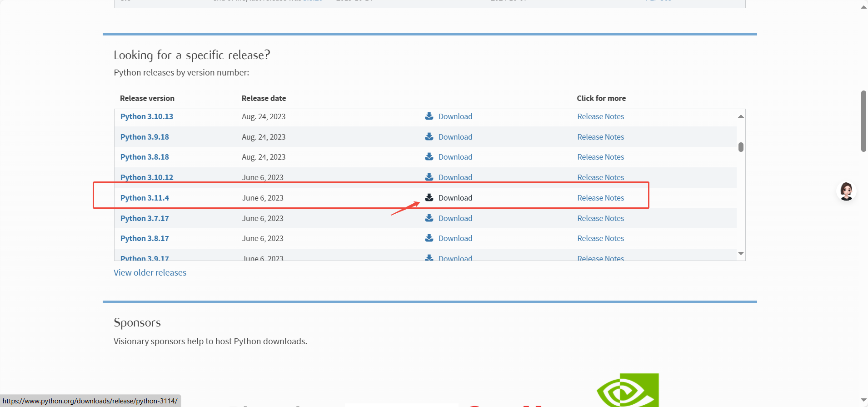
Task: Click Download text for Python 3.8.17
Action: (455, 238)
